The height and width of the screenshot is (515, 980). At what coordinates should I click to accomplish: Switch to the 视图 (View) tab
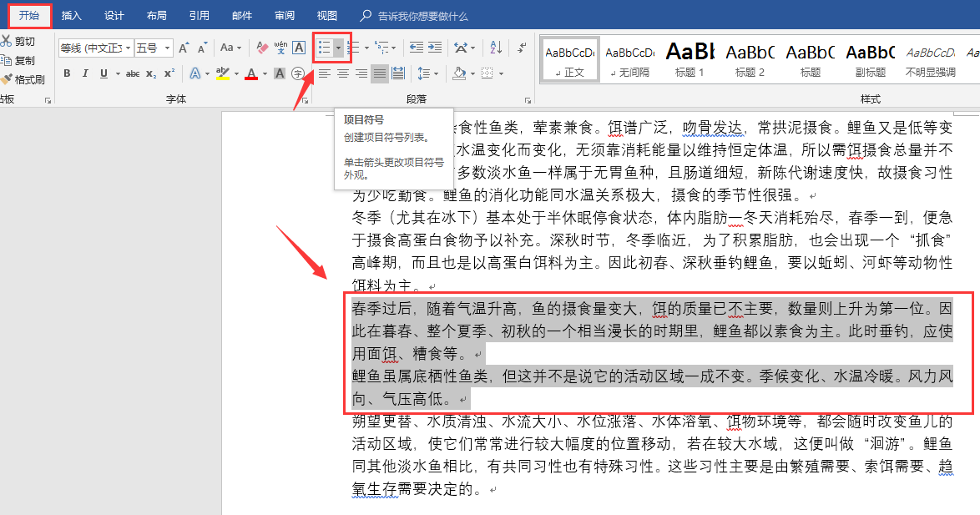click(327, 15)
